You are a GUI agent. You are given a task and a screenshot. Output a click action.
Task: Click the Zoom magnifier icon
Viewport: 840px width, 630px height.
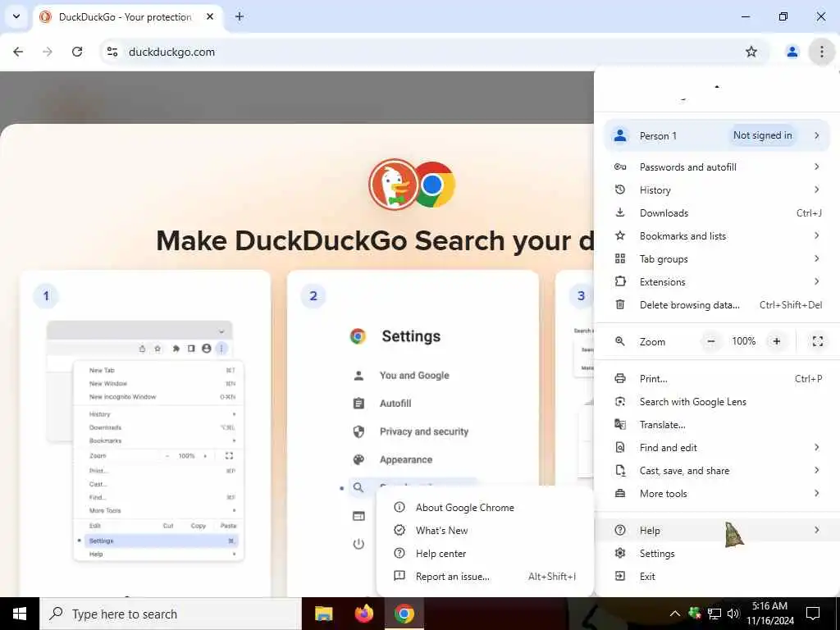pos(620,341)
